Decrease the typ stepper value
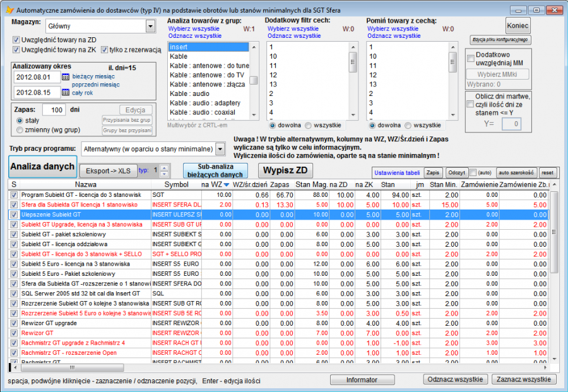 pos(165,174)
